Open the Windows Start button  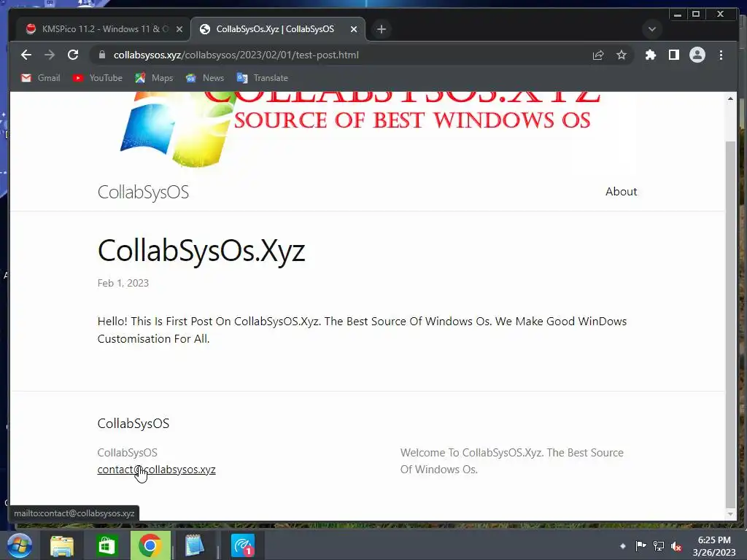coord(20,545)
